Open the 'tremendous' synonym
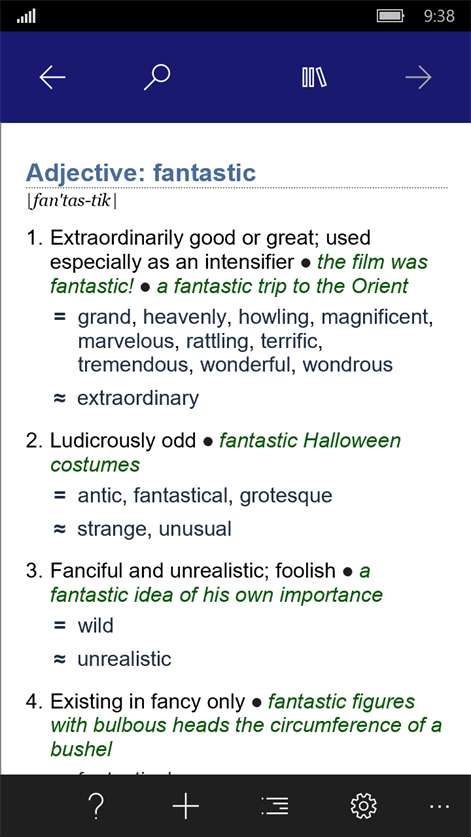 pyautogui.click(x=136, y=365)
